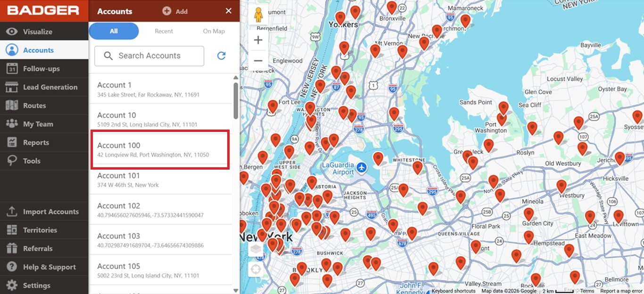Select Account 100 in the list
The image size is (644, 294).
[x=160, y=149]
